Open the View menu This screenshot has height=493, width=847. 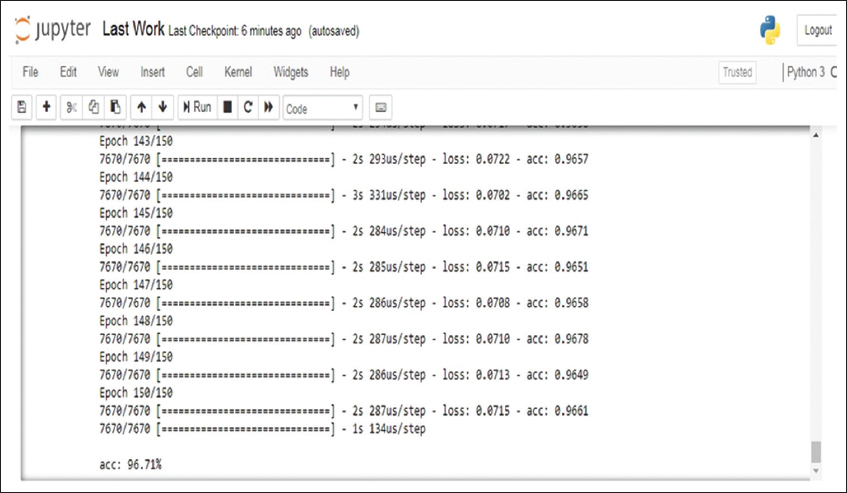(108, 72)
